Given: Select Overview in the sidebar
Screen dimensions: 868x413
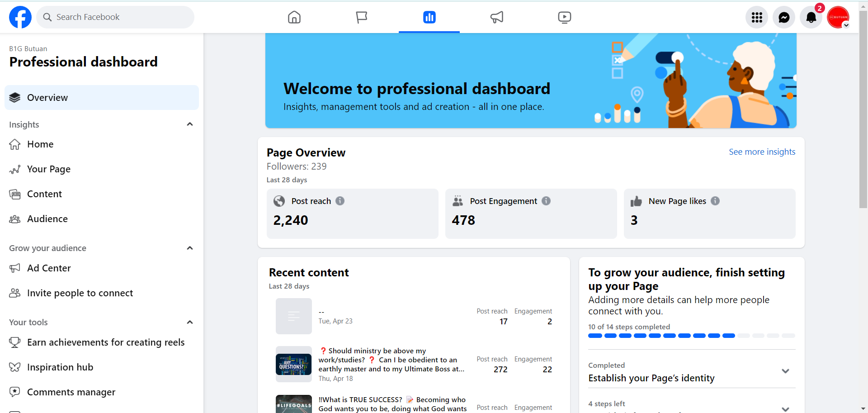Looking at the screenshot, I should point(102,98).
